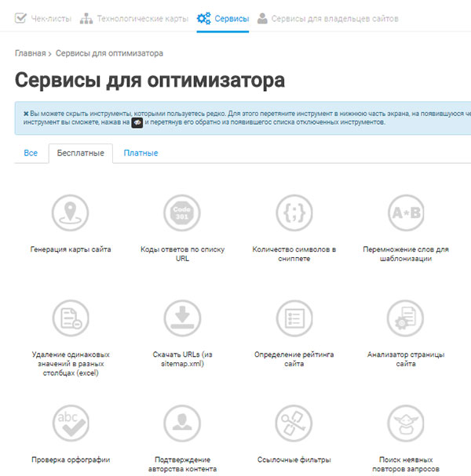Viewport: 471px width, 476px height.
Task: Open Подтверждение авторства контента label
Action: 182,464
